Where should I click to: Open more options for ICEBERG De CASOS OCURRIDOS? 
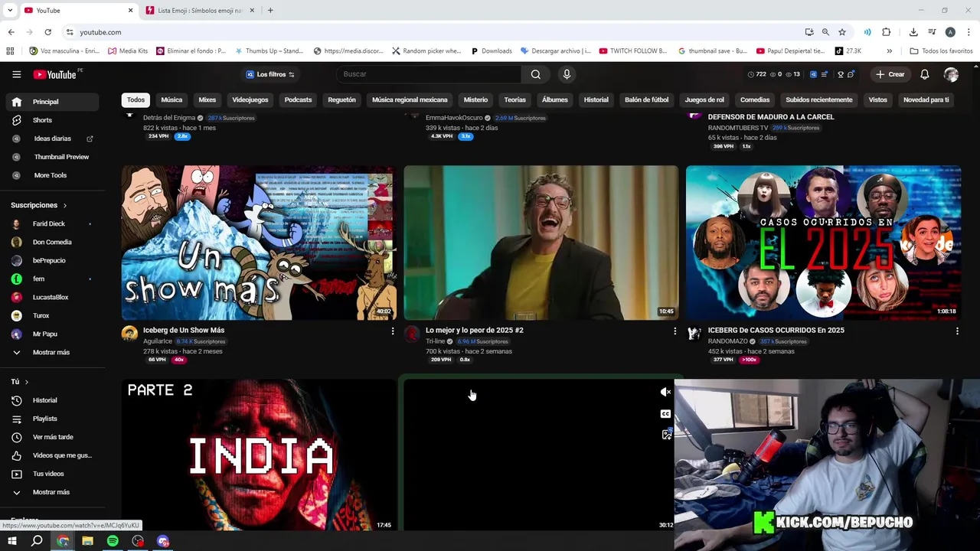click(x=957, y=331)
